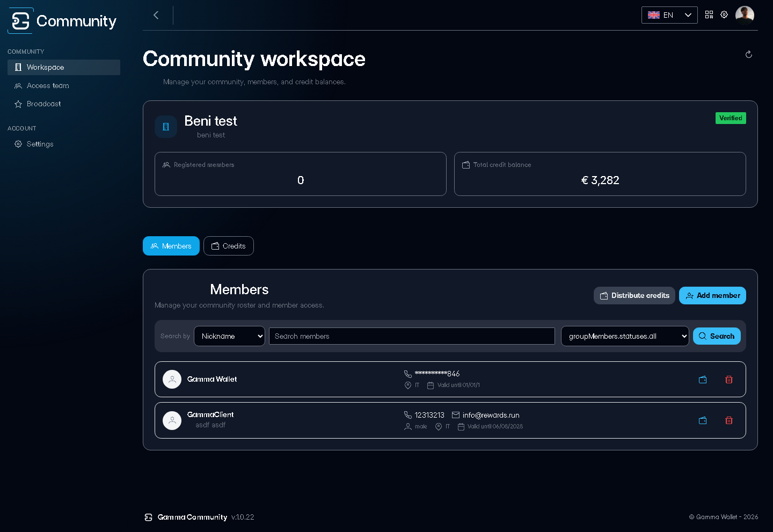Image resolution: width=773 pixels, height=532 pixels.
Task: Open wallet icon for Gamma Wallet member
Action: (x=703, y=380)
